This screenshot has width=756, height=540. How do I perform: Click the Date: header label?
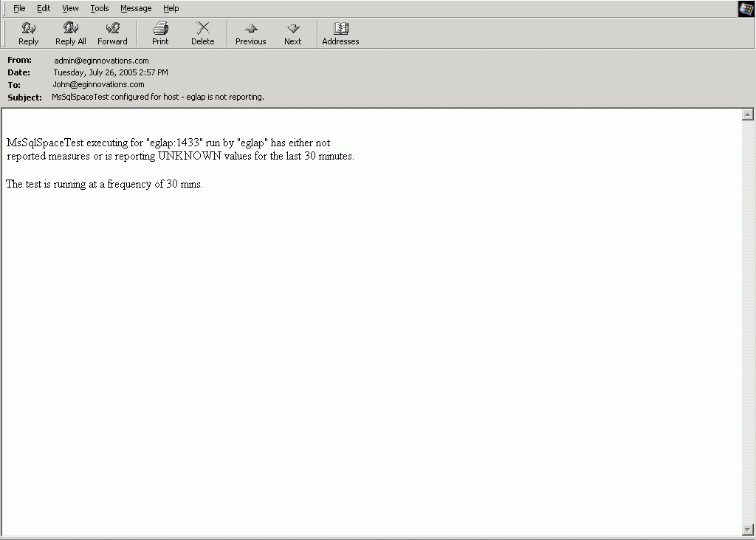tap(18, 72)
